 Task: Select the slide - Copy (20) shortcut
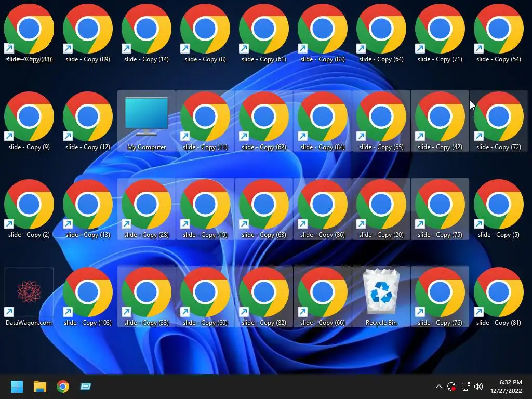coord(381,209)
